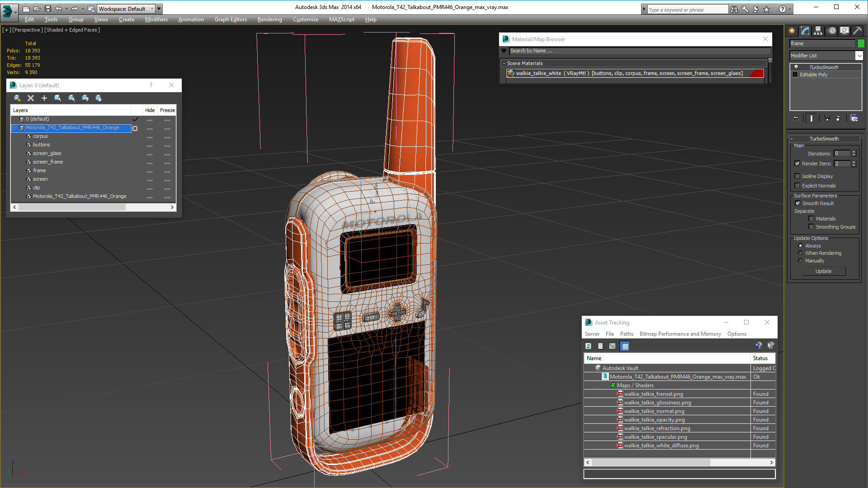Click Add Selected Objects plus icon
The image size is (868, 488).
pos(44,98)
